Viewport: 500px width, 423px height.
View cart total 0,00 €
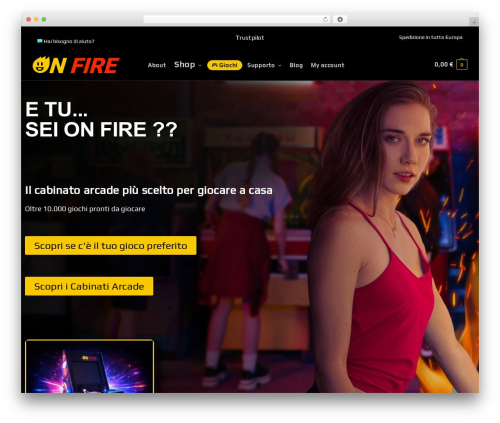[443, 64]
